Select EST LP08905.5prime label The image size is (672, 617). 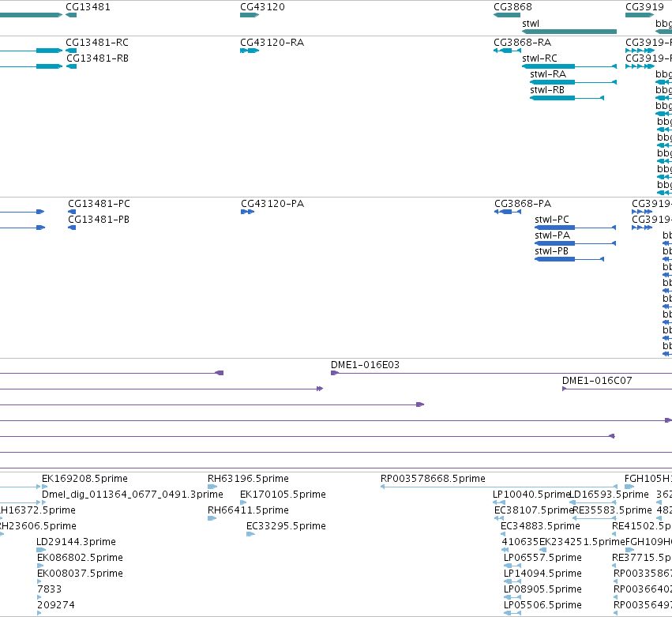tap(543, 589)
